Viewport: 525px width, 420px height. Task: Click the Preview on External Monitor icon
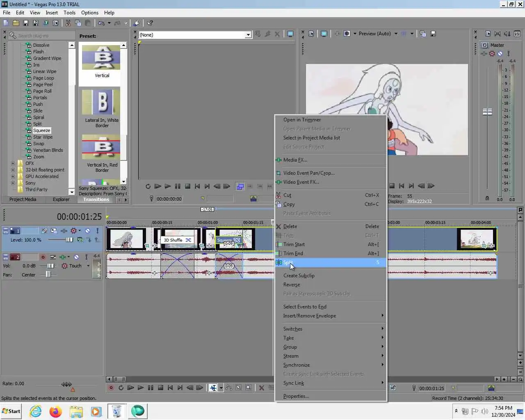coord(324,34)
